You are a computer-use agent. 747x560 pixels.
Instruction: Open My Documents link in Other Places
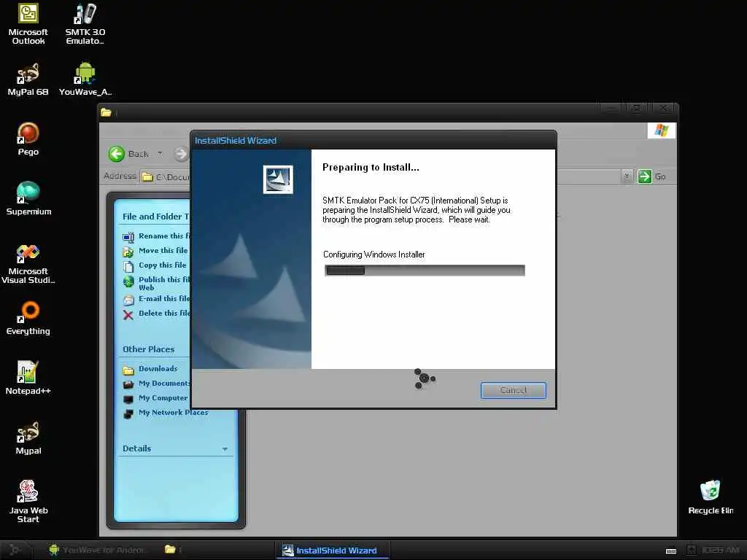[x=164, y=384]
